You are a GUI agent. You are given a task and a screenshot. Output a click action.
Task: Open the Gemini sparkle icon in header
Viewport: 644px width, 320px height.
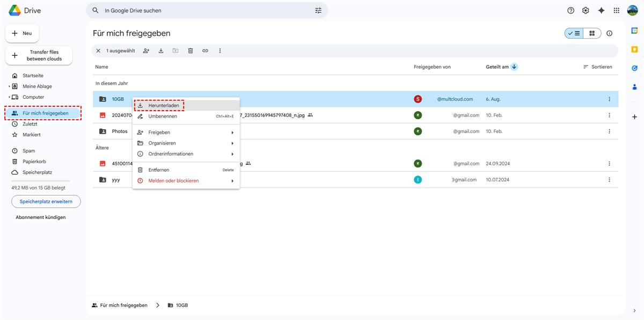[601, 11]
